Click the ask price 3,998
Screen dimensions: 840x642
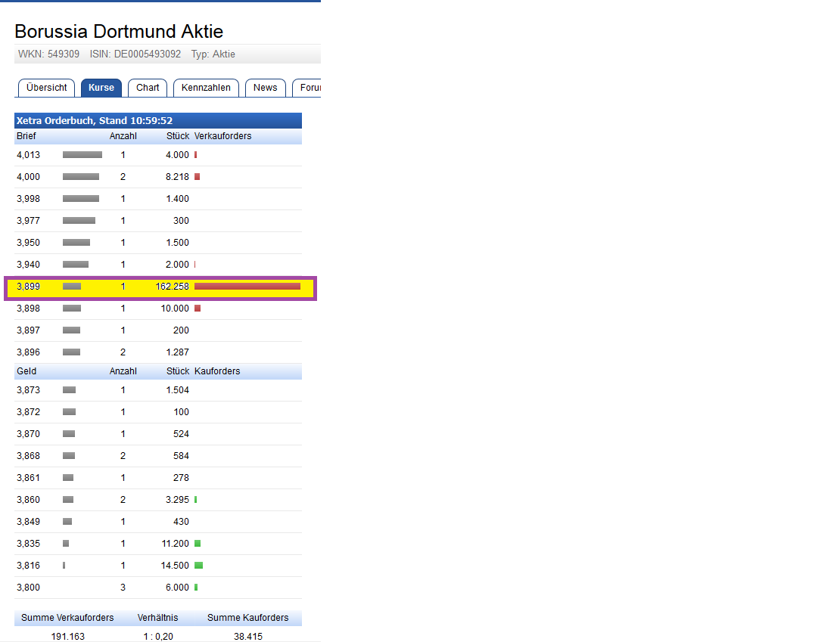(29, 199)
